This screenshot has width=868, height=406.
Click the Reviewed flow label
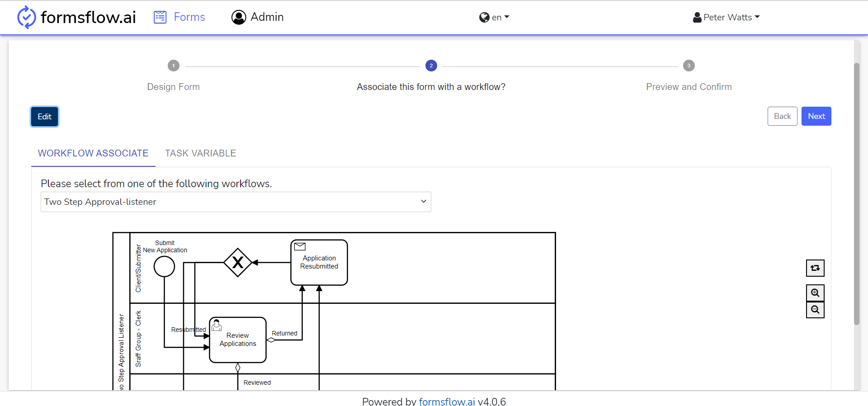point(257,382)
